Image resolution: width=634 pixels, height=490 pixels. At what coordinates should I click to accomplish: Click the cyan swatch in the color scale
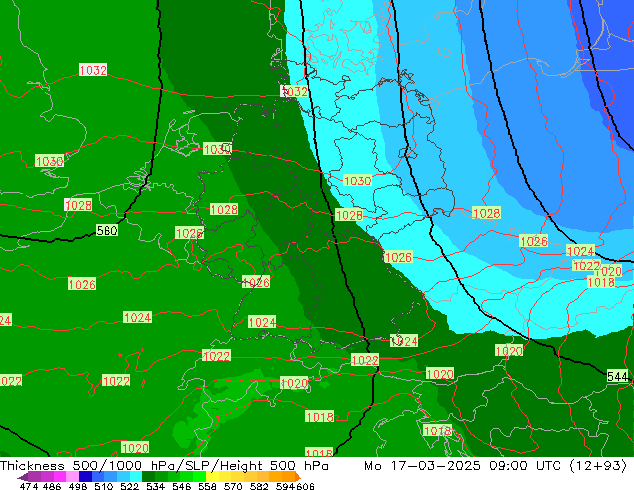pos(136,476)
